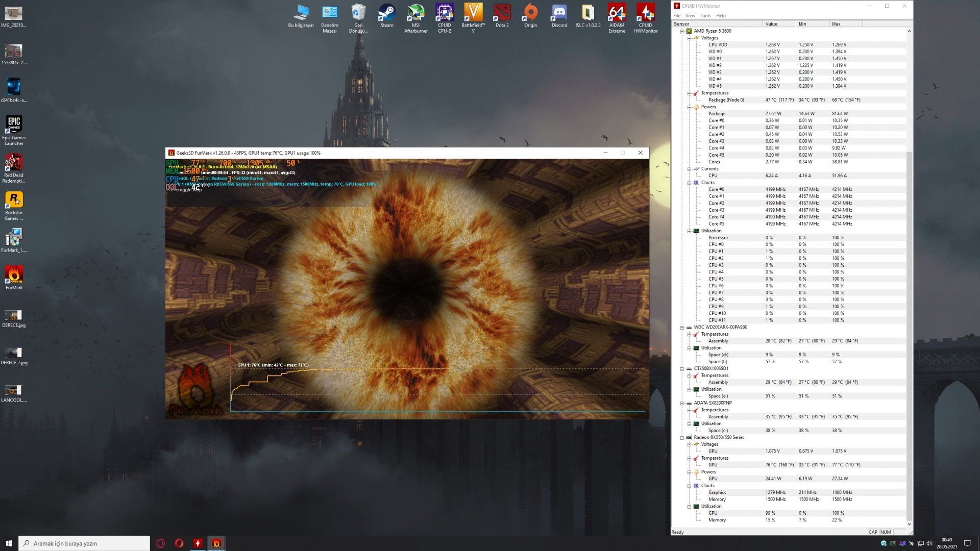Open the Tools menu in HWMonitor
This screenshot has height=551, width=980.
click(x=705, y=16)
